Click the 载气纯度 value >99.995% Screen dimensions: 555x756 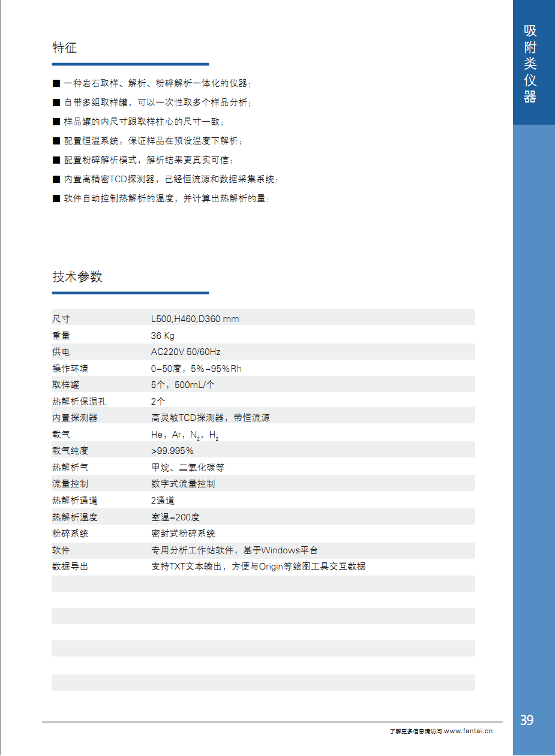point(172,451)
